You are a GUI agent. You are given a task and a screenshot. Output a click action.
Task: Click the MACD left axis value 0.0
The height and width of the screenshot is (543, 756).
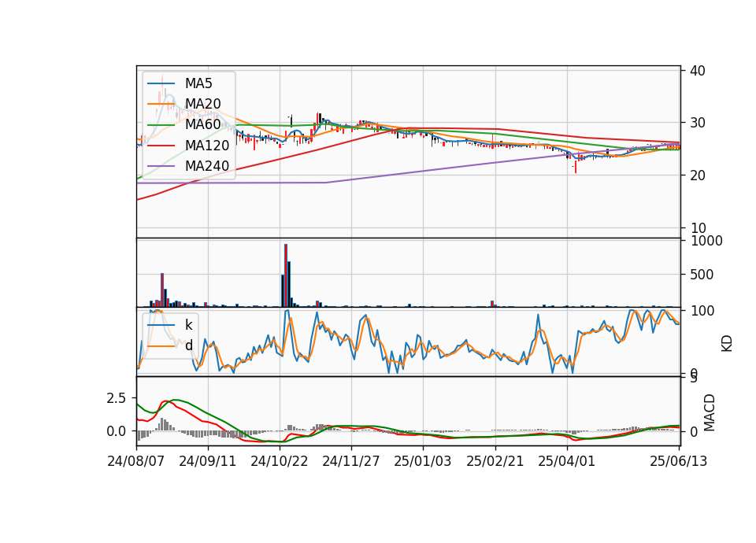[117, 431]
